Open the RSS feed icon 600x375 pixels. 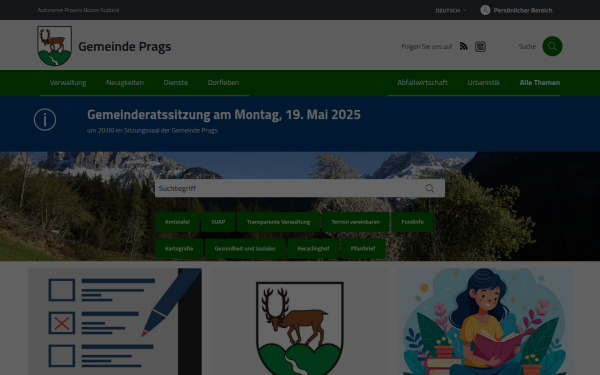point(463,46)
